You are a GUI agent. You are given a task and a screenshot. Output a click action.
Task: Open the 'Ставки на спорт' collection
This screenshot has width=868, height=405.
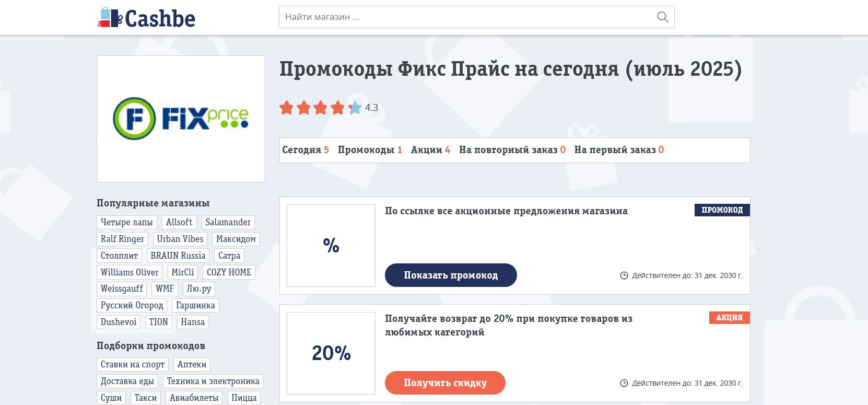(x=133, y=364)
